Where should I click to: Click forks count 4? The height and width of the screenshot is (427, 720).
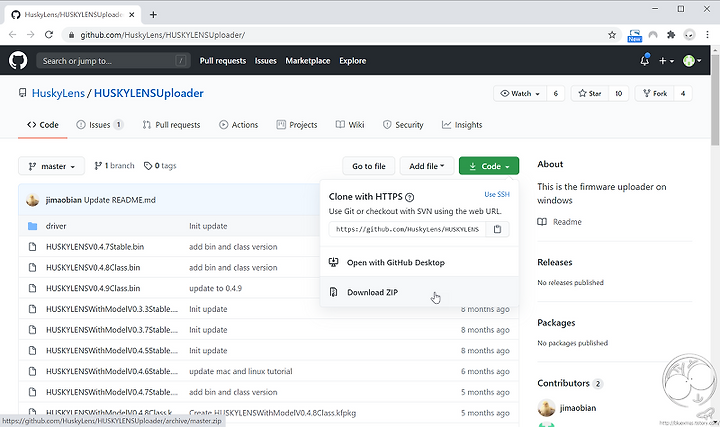(x=683, y=93)
